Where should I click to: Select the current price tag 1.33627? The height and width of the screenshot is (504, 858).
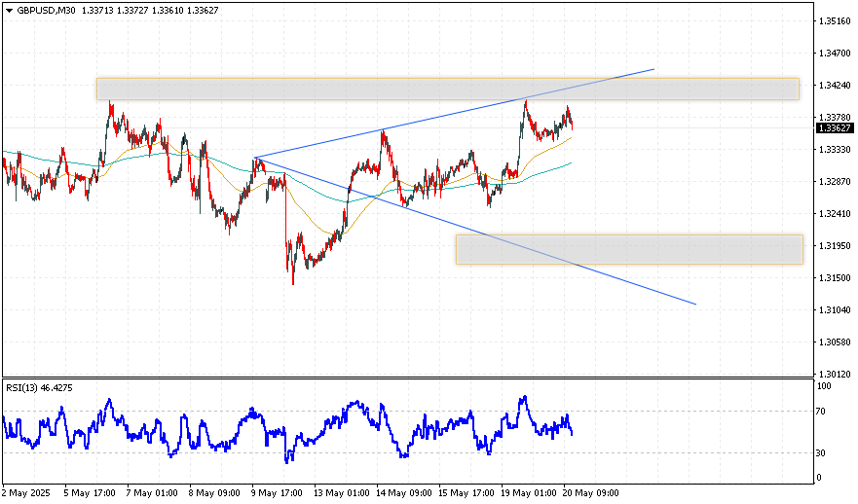pos(835,128)
